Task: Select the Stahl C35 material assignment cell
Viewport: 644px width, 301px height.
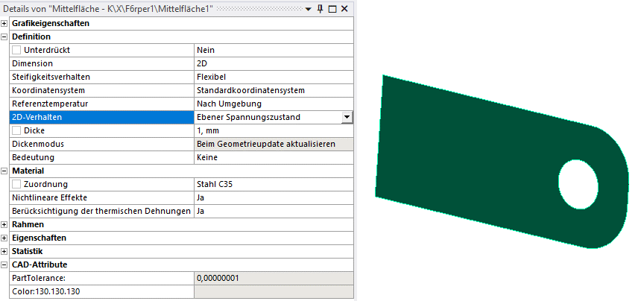Action: pos(273,184)
